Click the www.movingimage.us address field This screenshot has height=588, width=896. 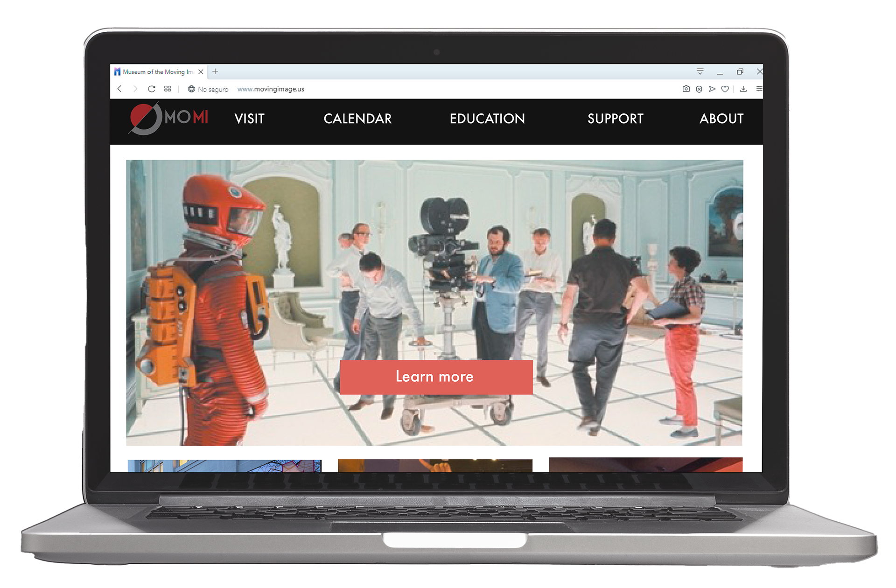(x=271, y=89)
